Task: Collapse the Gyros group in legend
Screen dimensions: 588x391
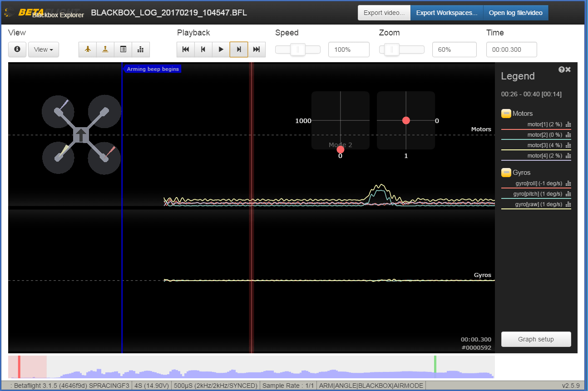Action: coord(506,173)
